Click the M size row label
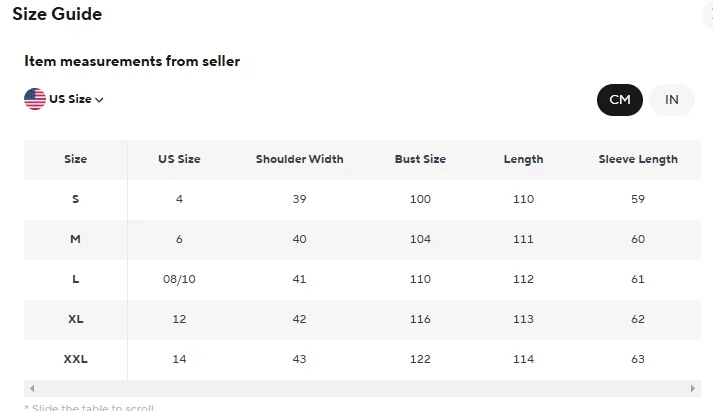The width and height of the screenshot is (713, 411). [x=76, y=239]
